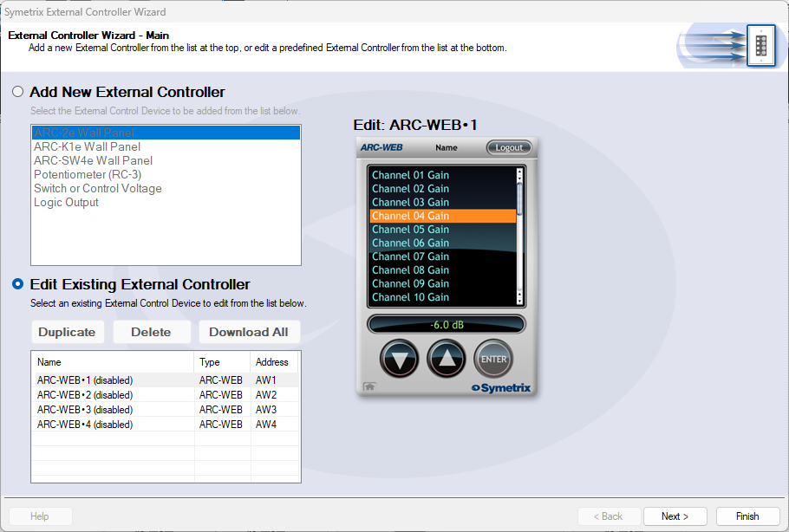Sort the list by Address column header

pos(272,362)
